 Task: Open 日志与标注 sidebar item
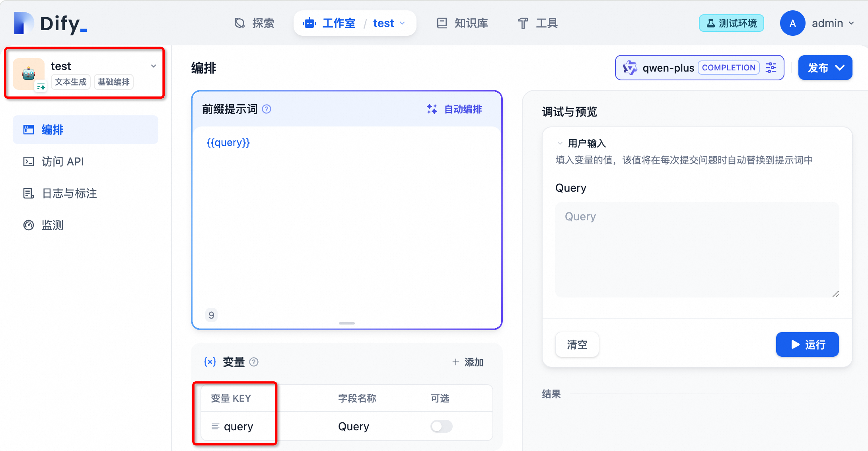pos(69,193)
